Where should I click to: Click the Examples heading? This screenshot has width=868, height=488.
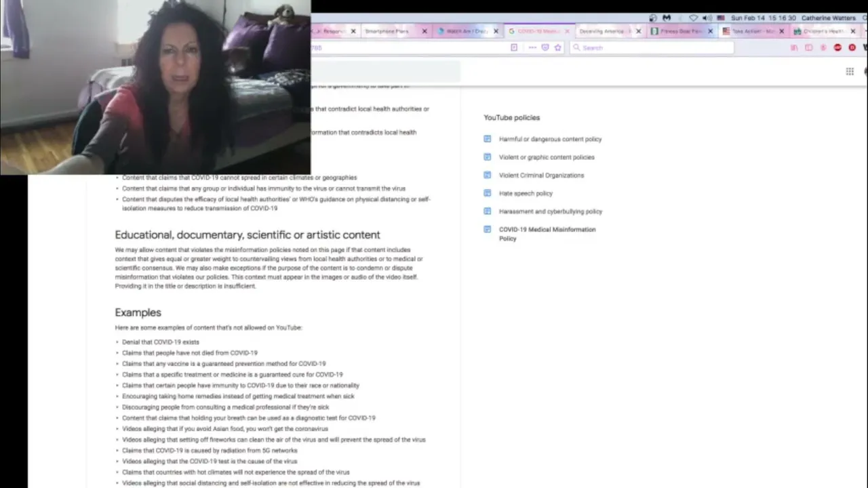[x=138, y=312]
